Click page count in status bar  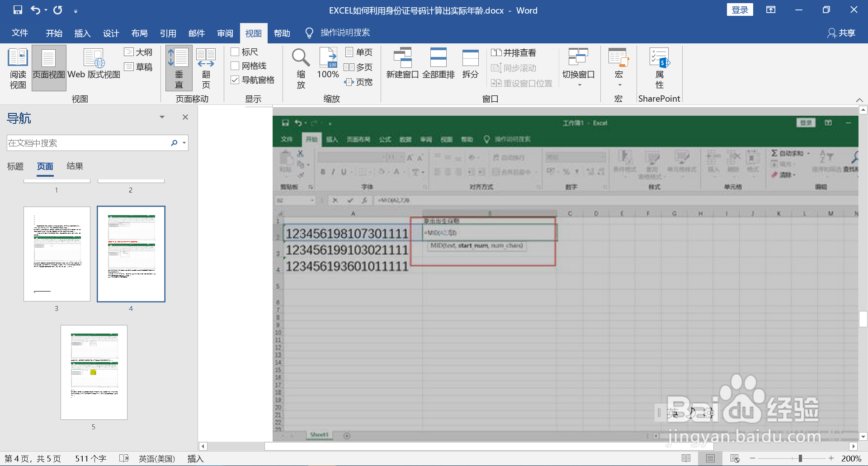coord(33,459)
